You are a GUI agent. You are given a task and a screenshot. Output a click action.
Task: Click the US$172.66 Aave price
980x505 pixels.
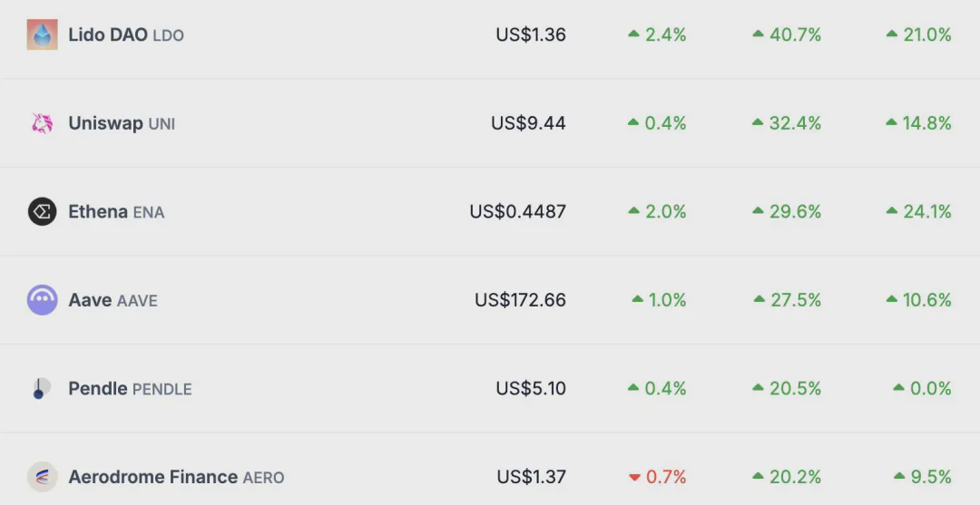point(520,300)
